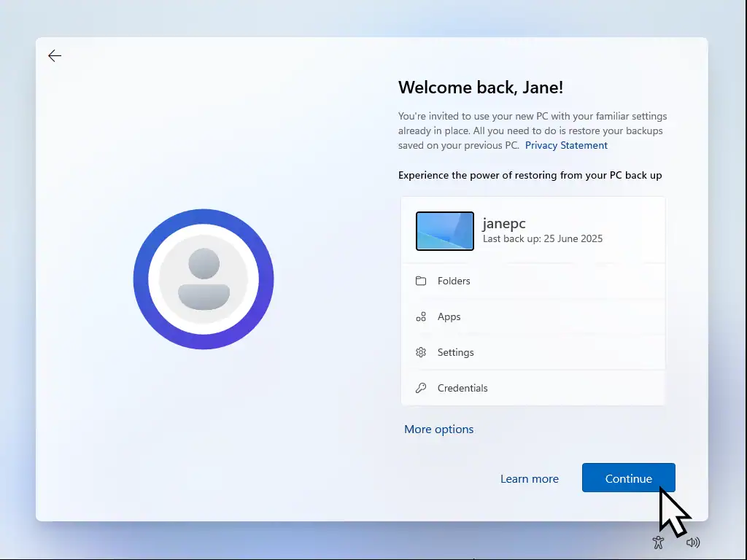Click the Settings gear icon
Image resolution: width=747 pixels, height=560 pixels.
click(421, 352)
